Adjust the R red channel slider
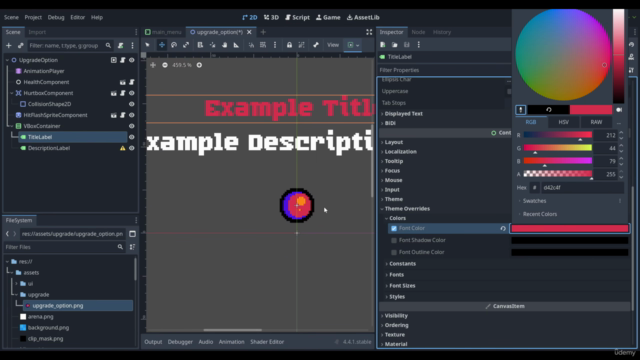The height and width of the screenshot is (360, 640). (x=558, y=135)
